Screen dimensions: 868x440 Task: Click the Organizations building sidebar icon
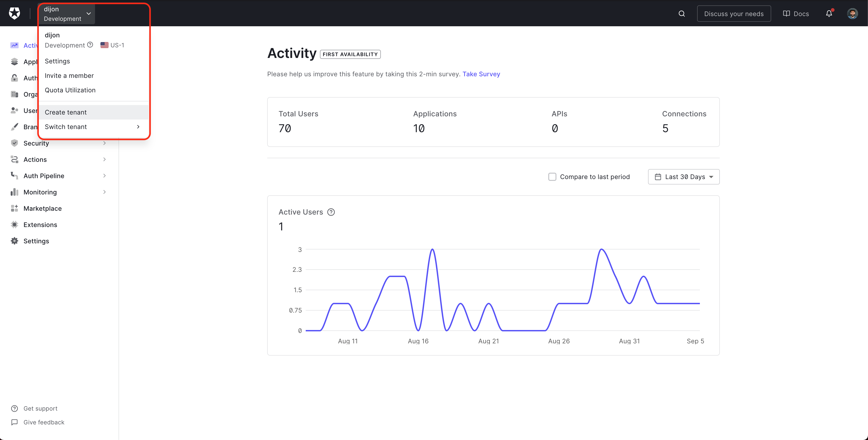[14, 94]
